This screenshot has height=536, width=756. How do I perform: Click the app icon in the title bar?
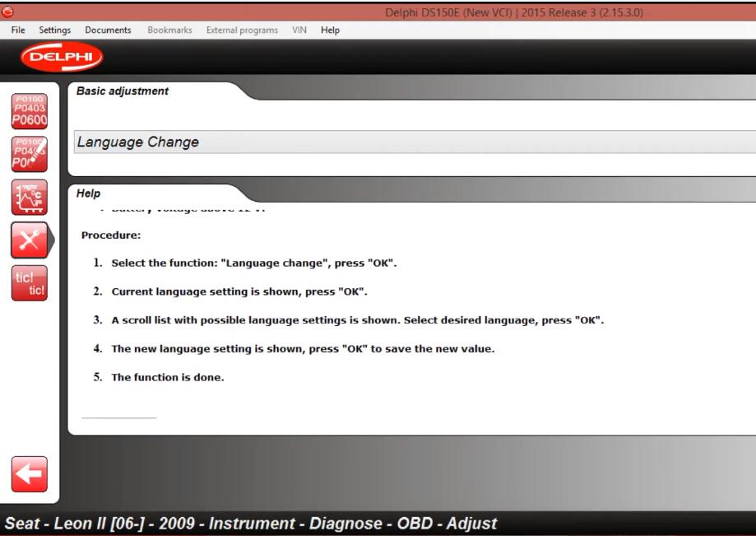click(7, 12)
